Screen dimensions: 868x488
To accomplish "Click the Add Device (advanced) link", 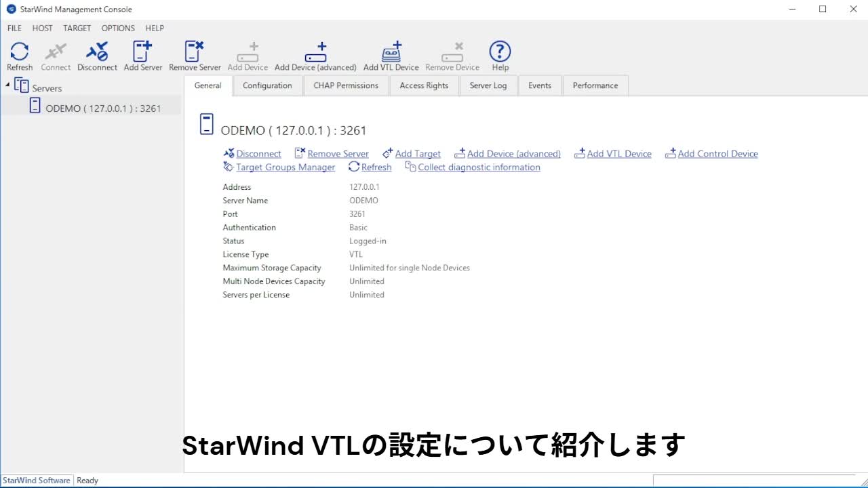I will click(x=514, y=154).
